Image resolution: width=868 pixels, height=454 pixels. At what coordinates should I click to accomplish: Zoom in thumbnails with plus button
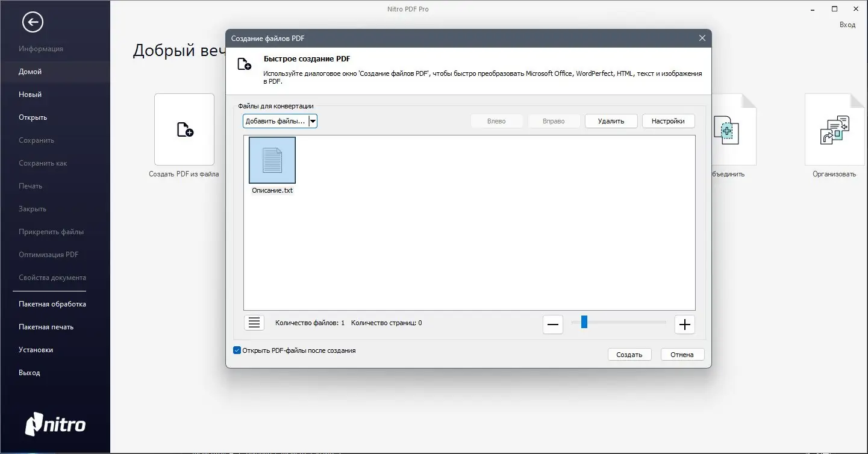tap(684, 325)
